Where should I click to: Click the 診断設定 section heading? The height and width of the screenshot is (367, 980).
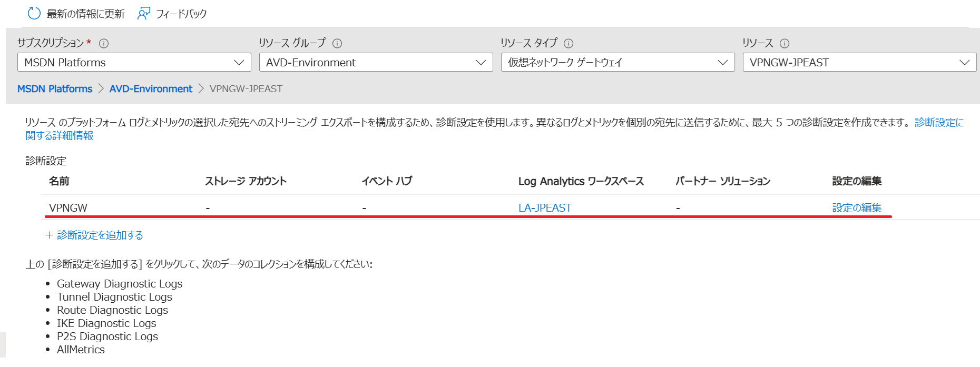click(46, 161)
